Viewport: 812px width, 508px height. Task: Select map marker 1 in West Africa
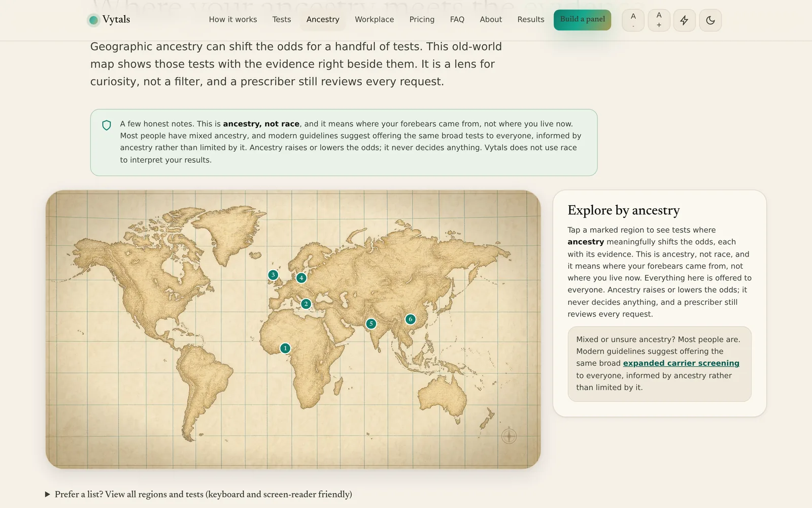click(x=285, y=348)
